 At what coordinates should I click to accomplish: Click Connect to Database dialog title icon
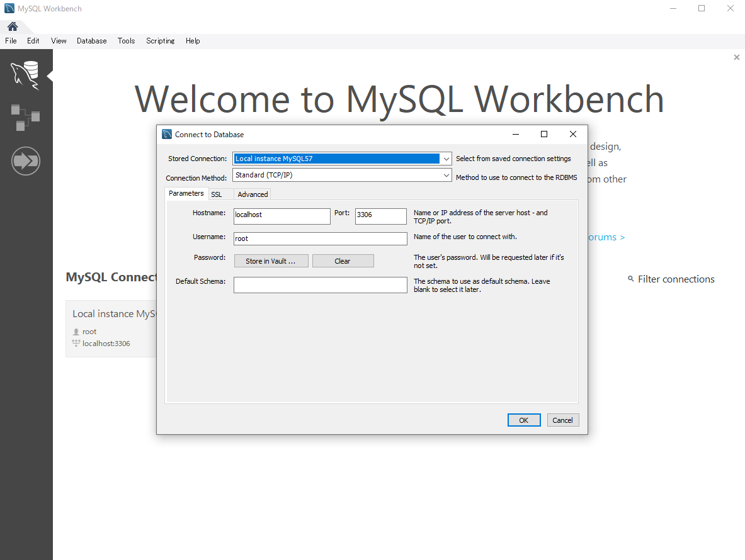(167, 134)
